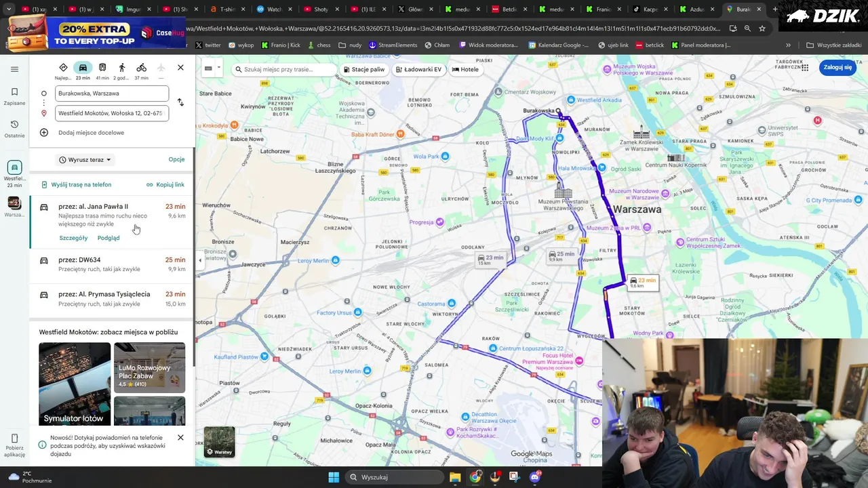Open the browser tab search dropdown
The height and width of the screenshot is (488, 868).
pyautogui.click(x=9, y=9)
